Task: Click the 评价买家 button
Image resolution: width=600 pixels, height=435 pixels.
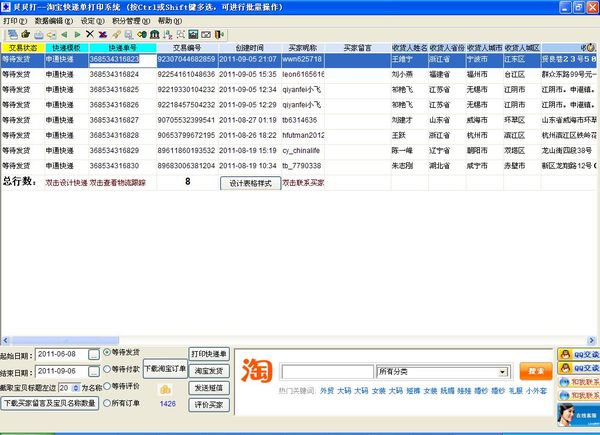Action: (209, 405)
